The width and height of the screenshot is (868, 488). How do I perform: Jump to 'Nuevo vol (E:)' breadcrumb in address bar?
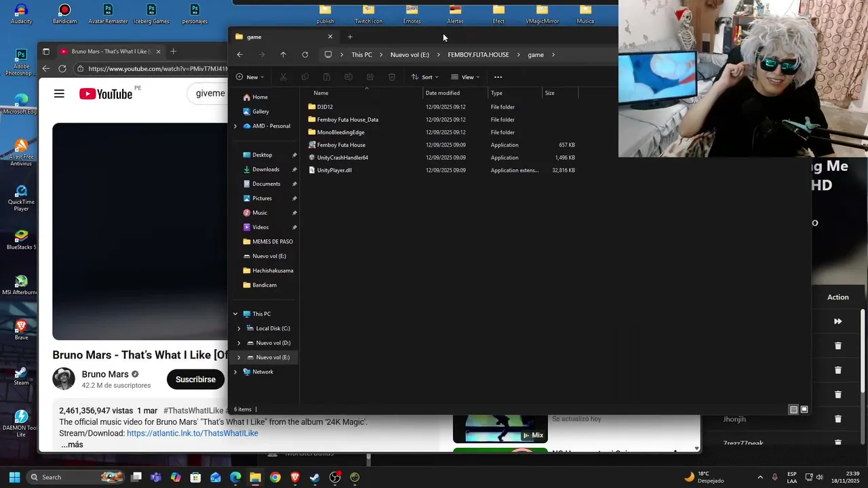(410, 55)
